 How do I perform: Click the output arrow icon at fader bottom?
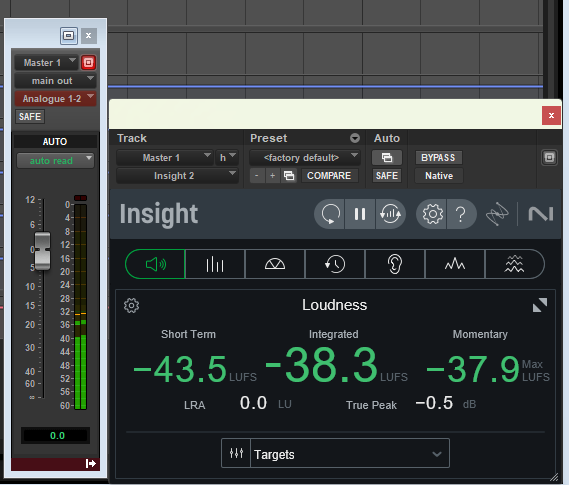coord(91,464)
